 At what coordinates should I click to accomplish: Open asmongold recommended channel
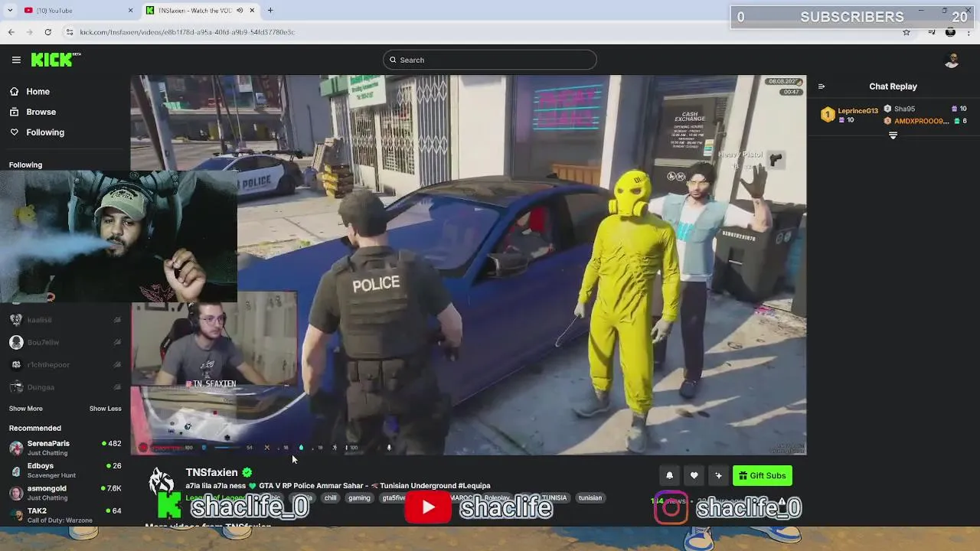point(65,493)
